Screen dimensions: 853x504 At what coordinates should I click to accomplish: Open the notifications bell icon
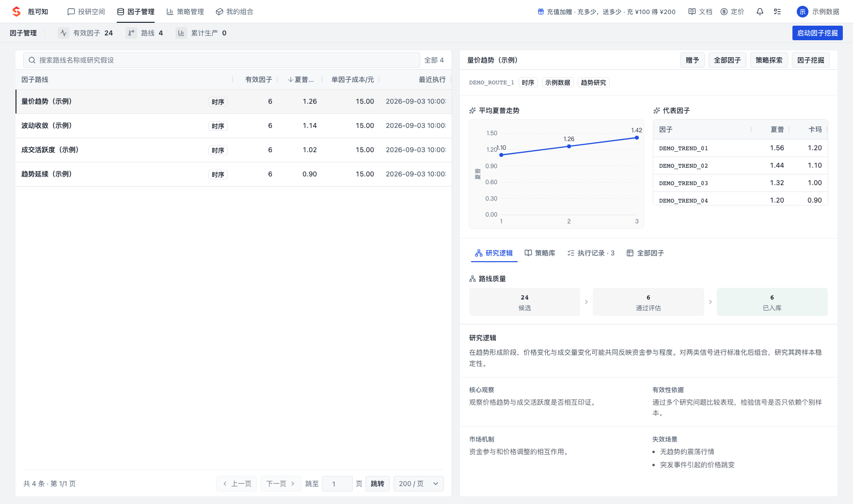click(x=760, y=12)
